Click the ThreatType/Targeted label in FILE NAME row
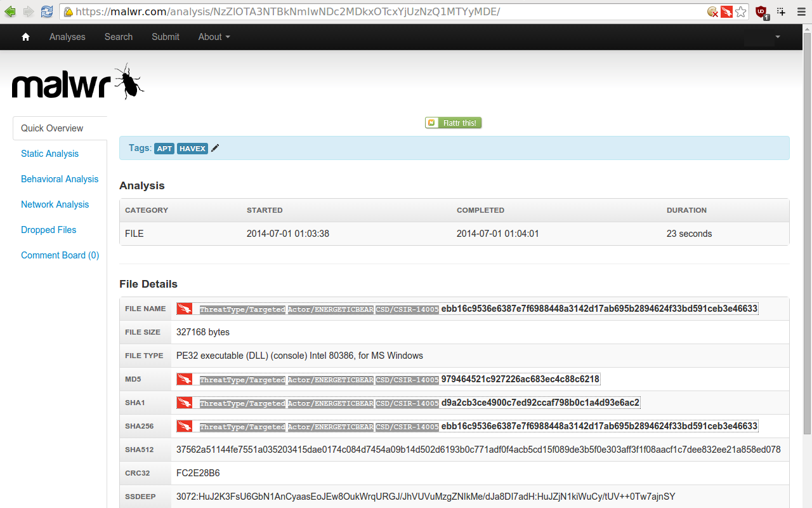The width and height of the screenshot is (812, 508). click(x=242, y=310)
